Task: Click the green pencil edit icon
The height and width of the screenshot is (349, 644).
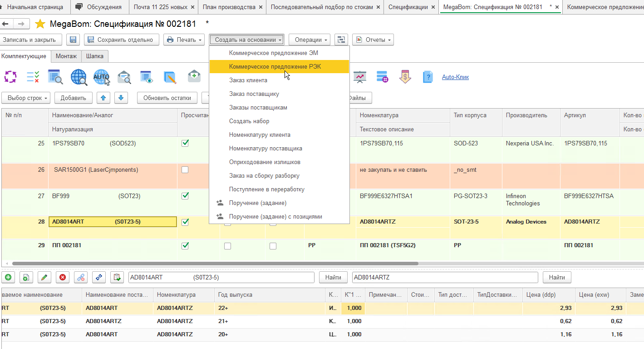Action: (x=44, y=277)
